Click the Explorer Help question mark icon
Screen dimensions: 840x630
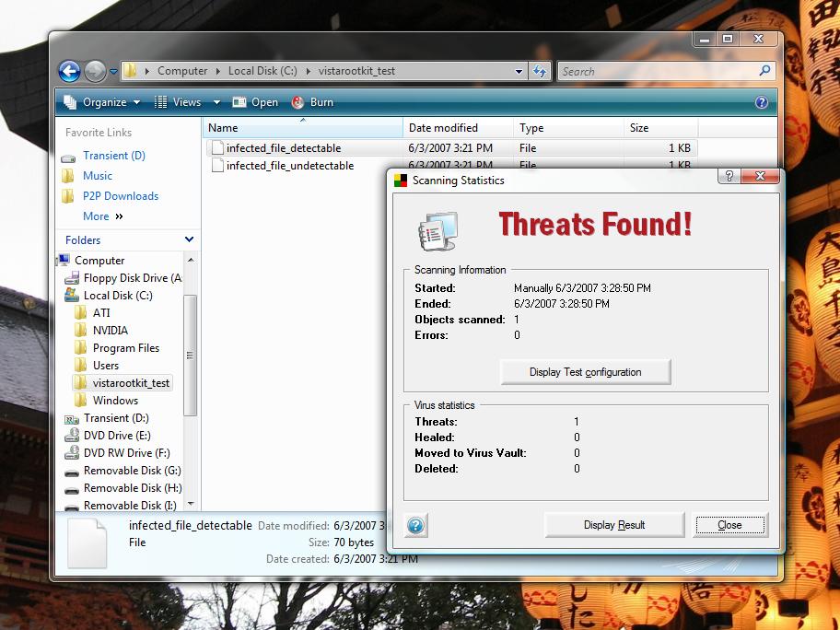761,102
